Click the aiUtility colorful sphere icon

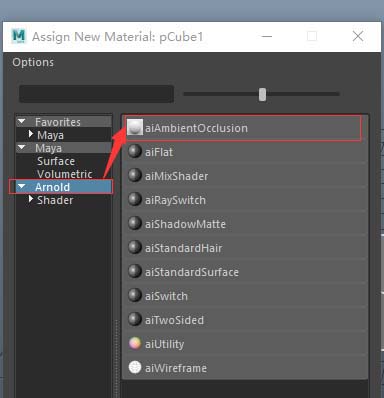(135, 343)
